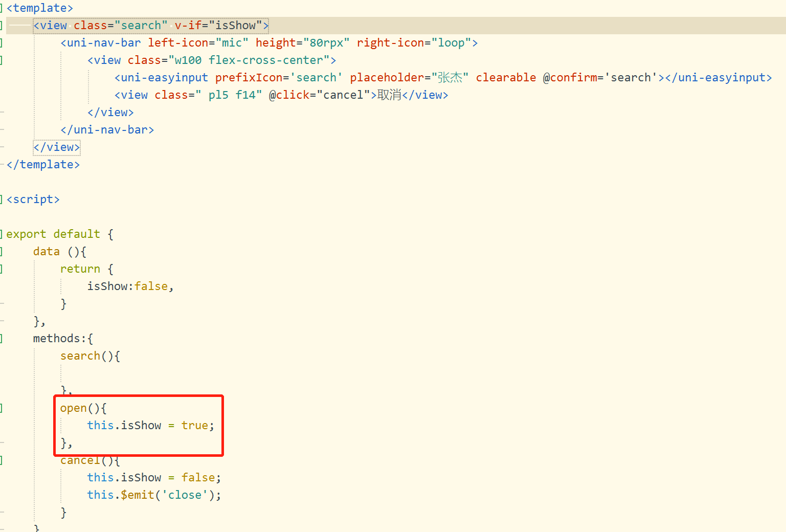Image resolution: width=786 pixels, height=532 pixels.
Task: Click the closing </uni-easyinput> tag
Action: pos(718,78)
